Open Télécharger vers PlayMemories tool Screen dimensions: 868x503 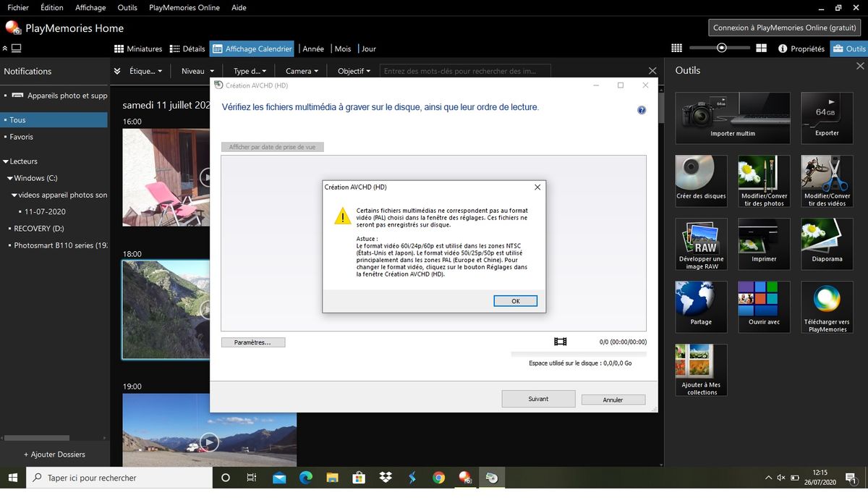tap(827, 306)
